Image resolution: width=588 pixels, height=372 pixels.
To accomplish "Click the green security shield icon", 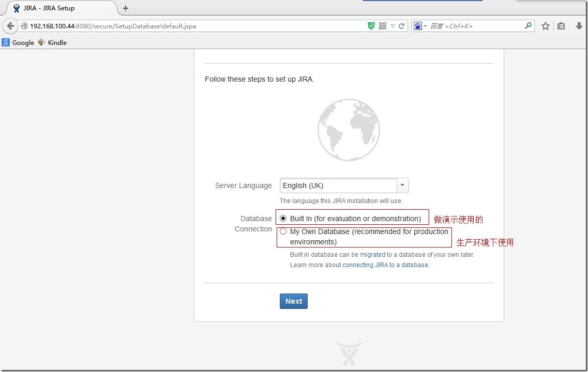I will [371, 26].
